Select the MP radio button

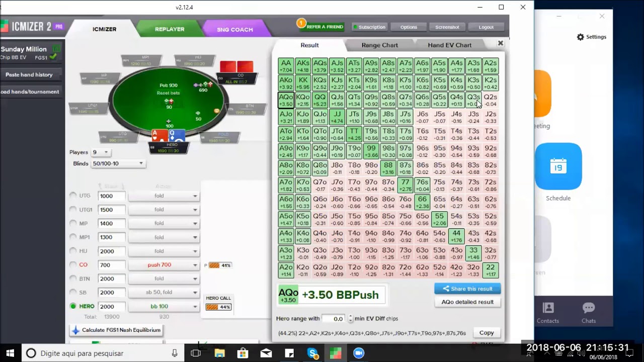(73, 223)
